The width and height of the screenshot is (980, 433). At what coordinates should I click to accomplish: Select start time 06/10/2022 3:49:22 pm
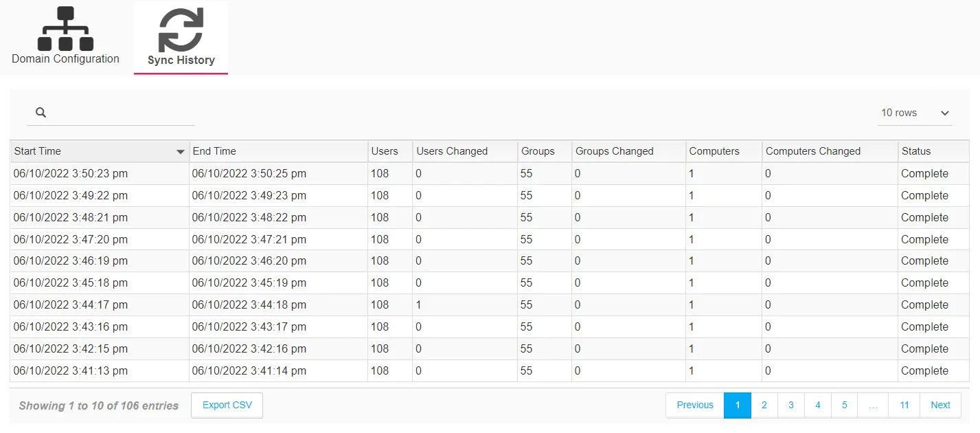71,196
